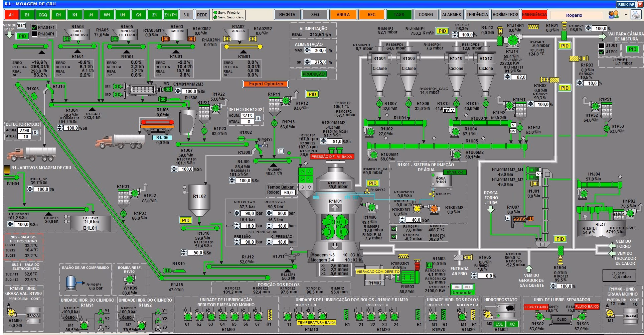Toggle the J1P01 checkbox
Screen dimensions: 644x335
click(x=602, y=52)
